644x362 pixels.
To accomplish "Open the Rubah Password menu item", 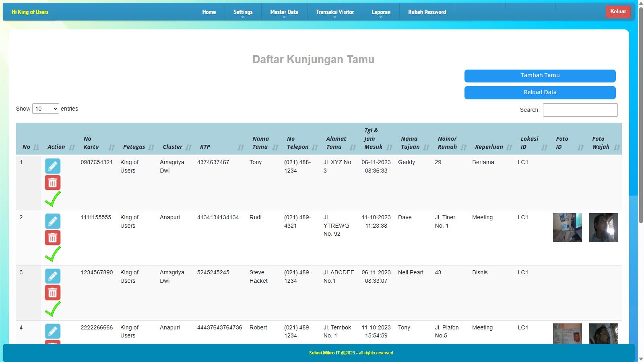I will click(x=427, y=12).
